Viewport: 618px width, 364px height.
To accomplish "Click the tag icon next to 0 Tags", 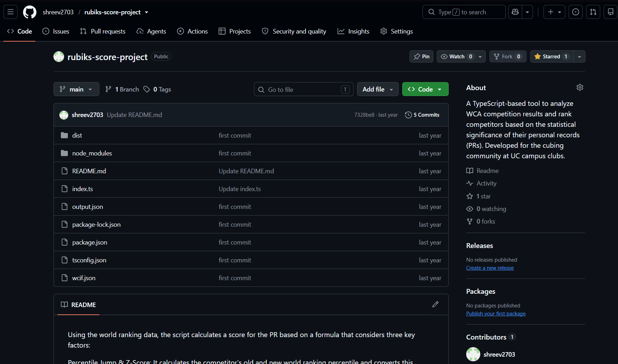I will (x=147, y=89).
